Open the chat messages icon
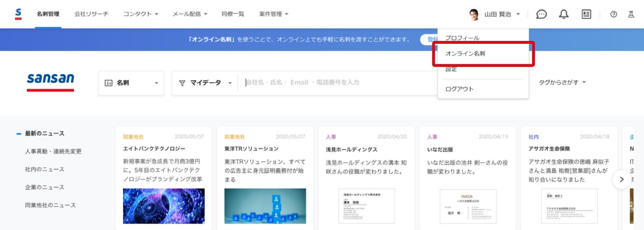The width and height of the screenshot is (644, 230). click(x=541, y=14)
